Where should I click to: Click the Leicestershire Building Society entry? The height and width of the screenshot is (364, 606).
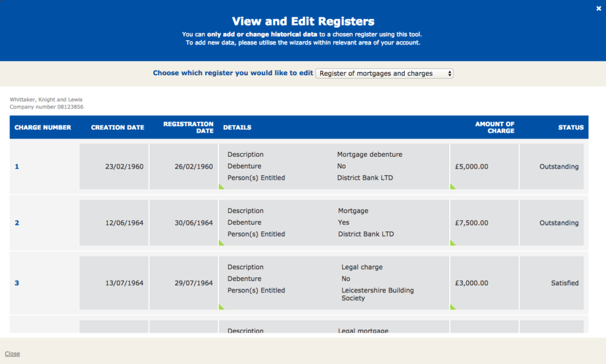(x=378, y=294)
